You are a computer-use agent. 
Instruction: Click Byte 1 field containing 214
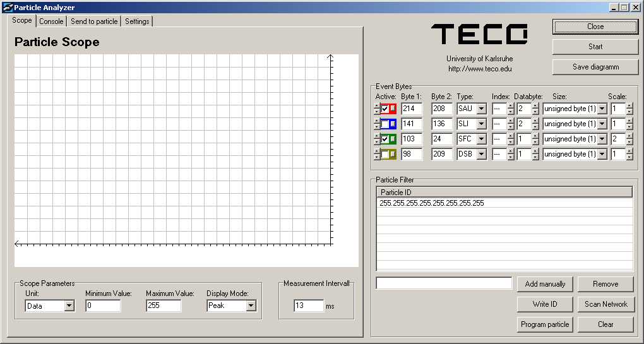(x=412, y=109)
